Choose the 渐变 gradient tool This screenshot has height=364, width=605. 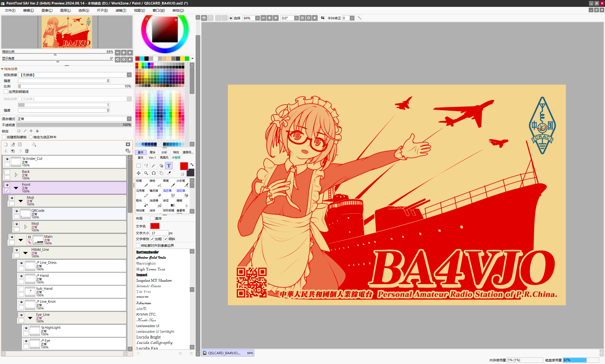click(169, 203)
